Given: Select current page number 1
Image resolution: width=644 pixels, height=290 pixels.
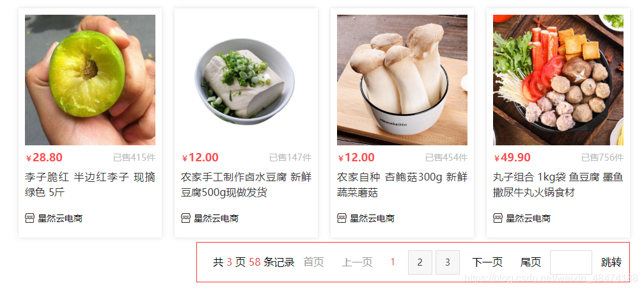Looking at the screenshot, I should [x=393, y=262].
